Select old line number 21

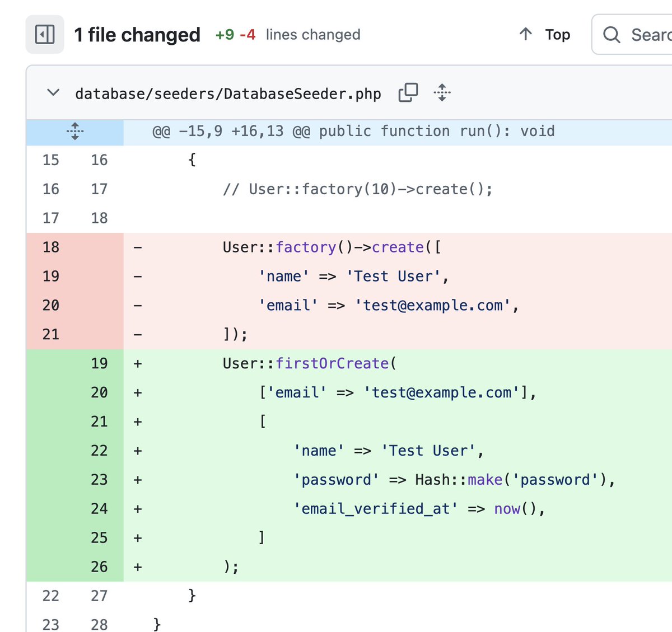point(50,334)
